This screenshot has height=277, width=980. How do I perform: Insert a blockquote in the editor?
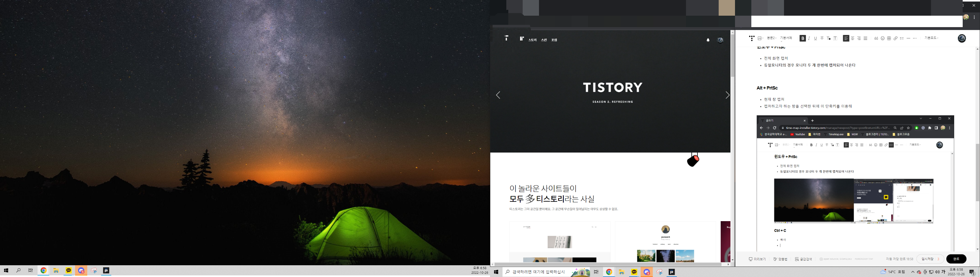click(876, 38)
